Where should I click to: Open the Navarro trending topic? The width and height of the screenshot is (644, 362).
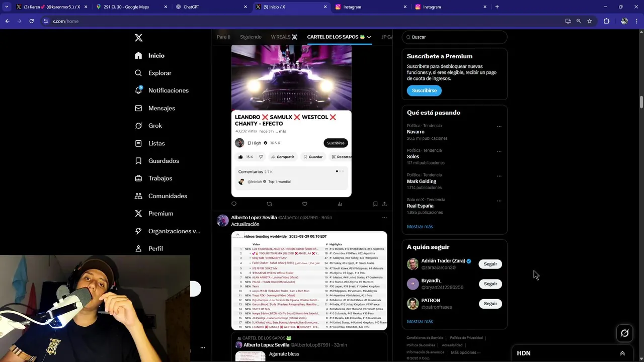pyautogui.click(x=416, y=132)
